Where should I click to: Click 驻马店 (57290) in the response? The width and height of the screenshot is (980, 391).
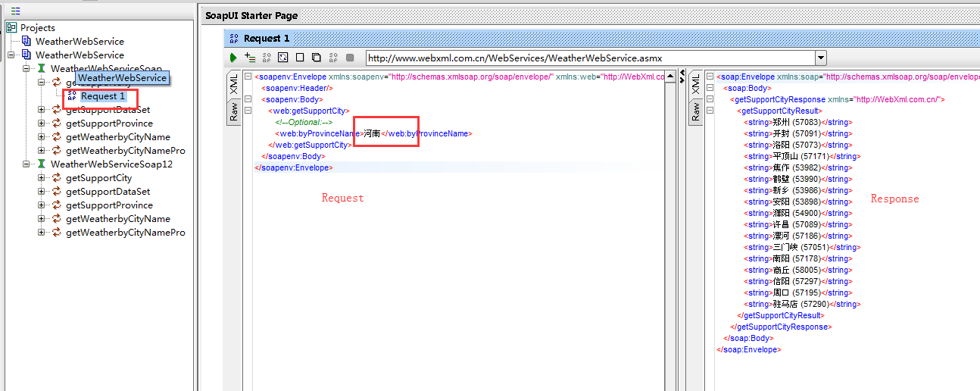point(800,304)
